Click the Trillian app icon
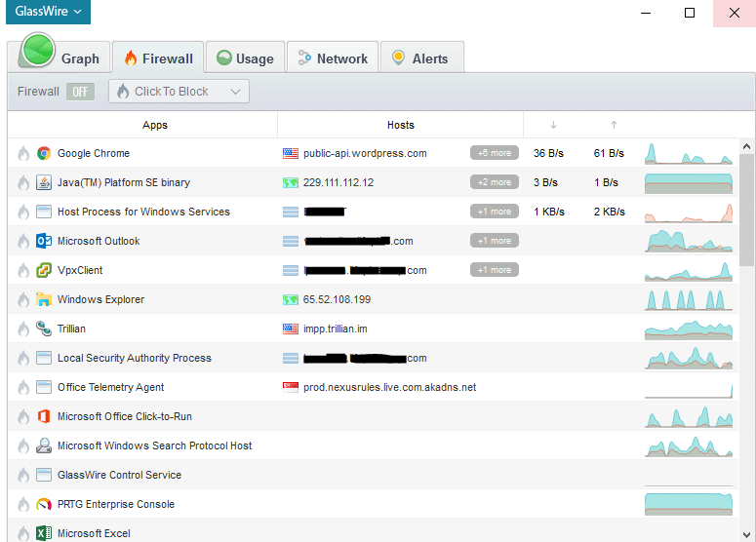The width and height of the screenshot is (756, 542). point(44,329)
